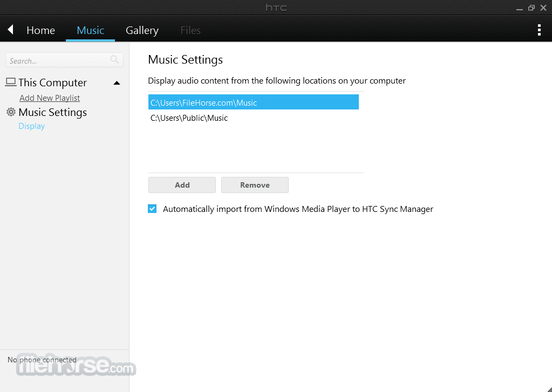
Task: Click the Music Settings gear icon
Action: (11, 112)
